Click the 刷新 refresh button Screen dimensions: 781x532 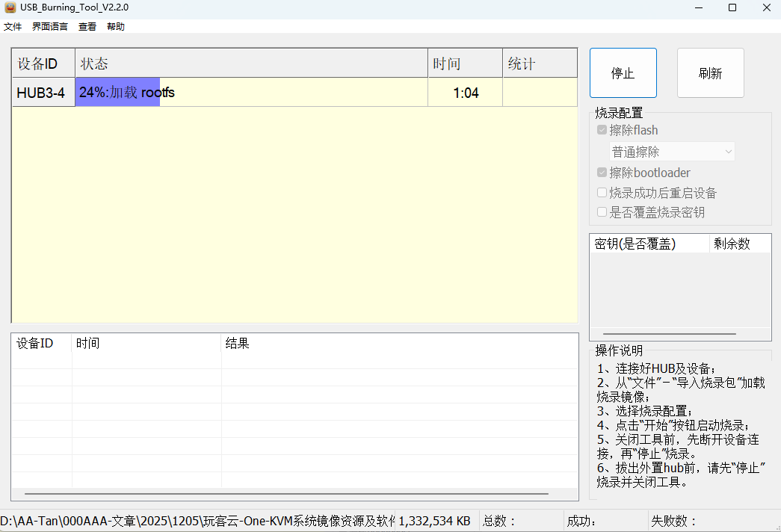point(710,72)
